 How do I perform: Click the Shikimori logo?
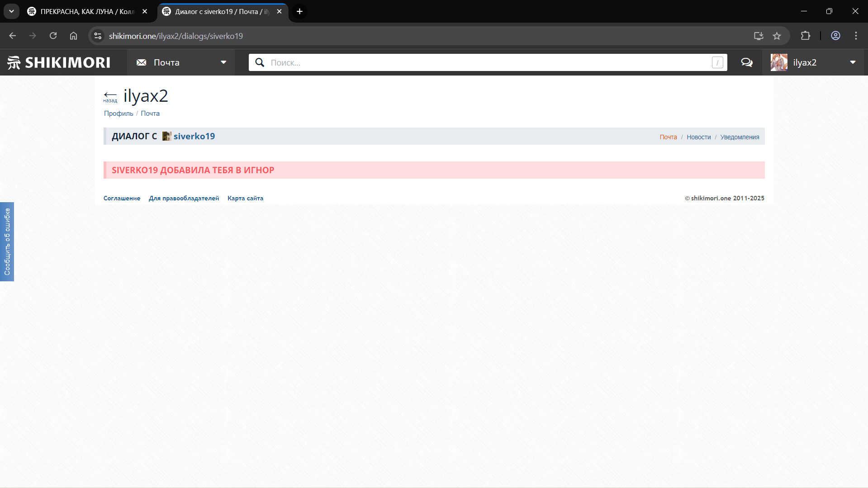[x=59, y=62]
